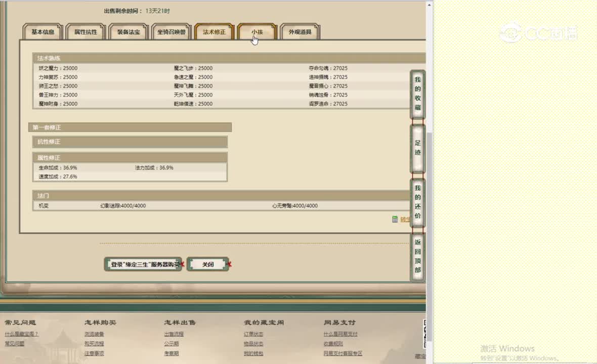The width and height of the screenshot is (597, 364).
Task: Open the 考察期 footer link
Action: pyautogui.click(x=172, y=353)
